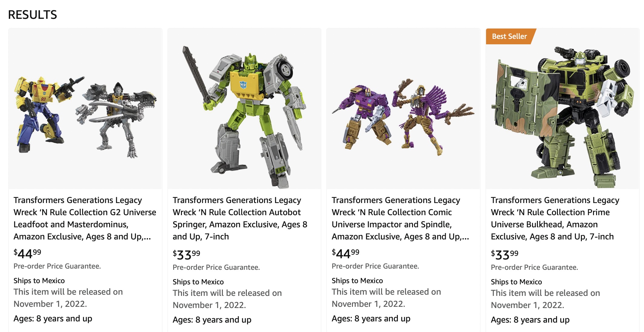This screenshot has height=332, width=644.
Task: Click Pre-order Price Guarantee under Impactor set
Action: (x=375, y=266)
